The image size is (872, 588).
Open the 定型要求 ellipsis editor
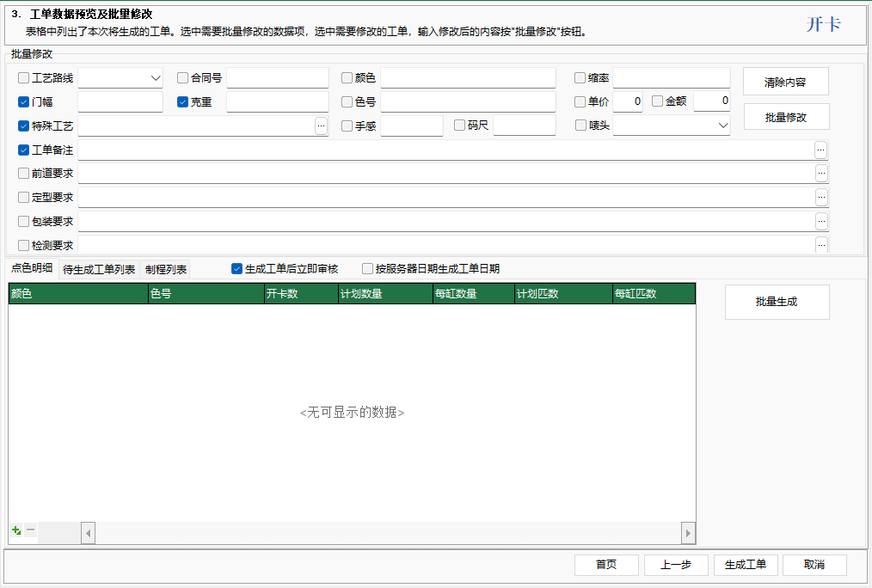[821, 197]
